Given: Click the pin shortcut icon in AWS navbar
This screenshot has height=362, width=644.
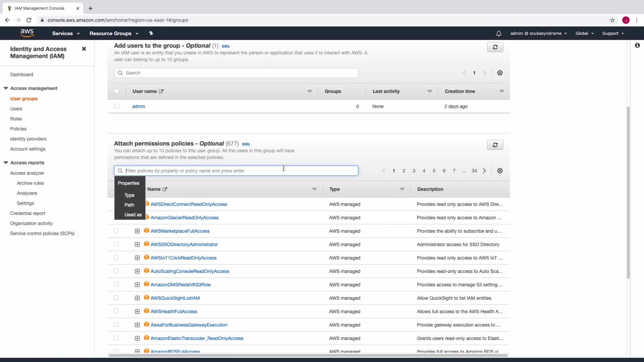Looking at the screenshot, I should 151,33.
